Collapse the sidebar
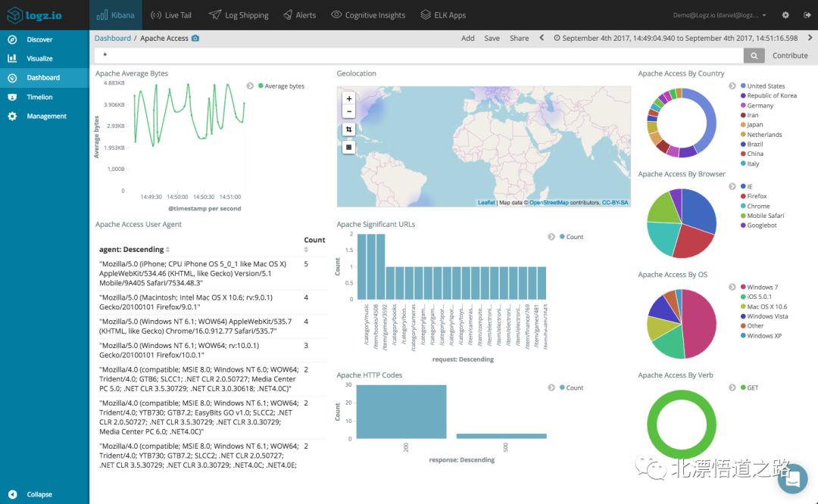The width and height of the screenshot is (818, 504). (x=30, y=494)
